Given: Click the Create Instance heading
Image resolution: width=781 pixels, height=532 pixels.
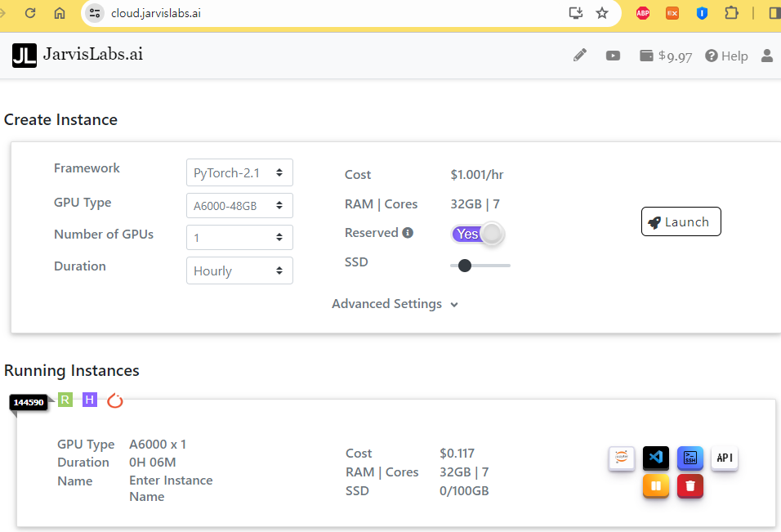Looking at the screenshot, I should click(x=60, y=119).
